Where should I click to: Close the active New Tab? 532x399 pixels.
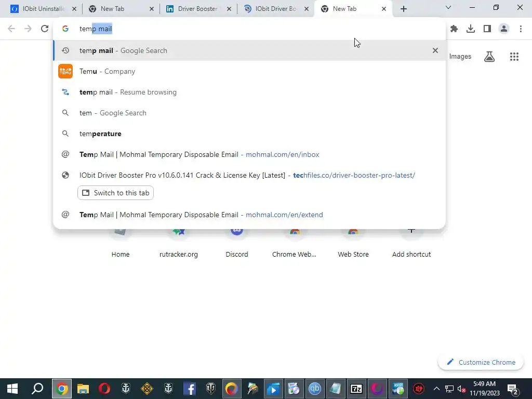(384, 9)
